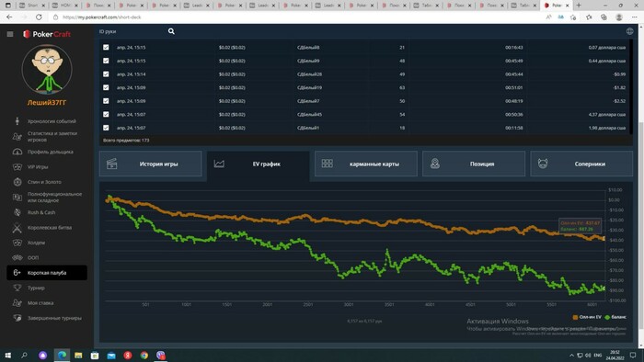Uncheck the апр. 24, 15:14 row checkbox
644x362 pixels.
coord(106,74)
